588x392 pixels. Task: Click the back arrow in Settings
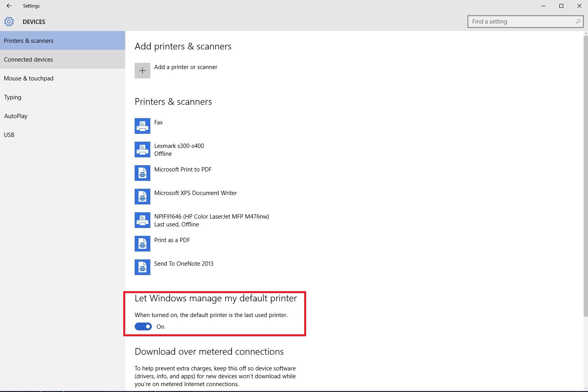tap(9, 6)
